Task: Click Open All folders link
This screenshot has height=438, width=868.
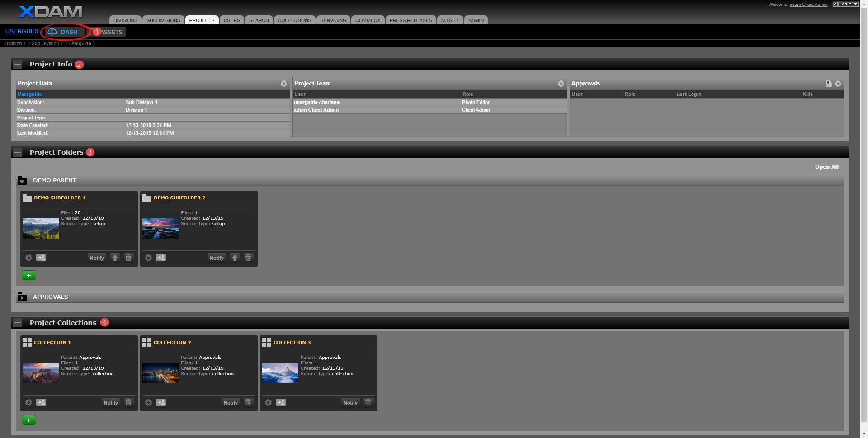Action: [x=826, y=167]
